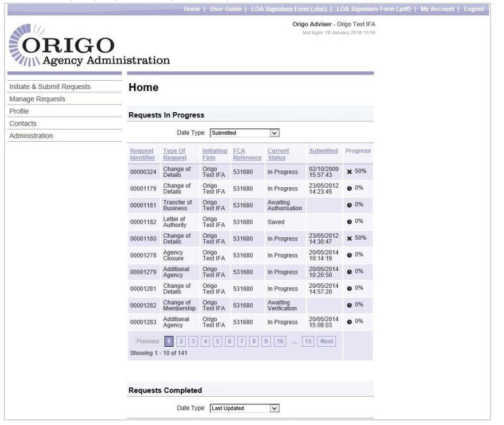Click request identifier 00001283
This screenshot has height=425, width=504.
[143, 322]
